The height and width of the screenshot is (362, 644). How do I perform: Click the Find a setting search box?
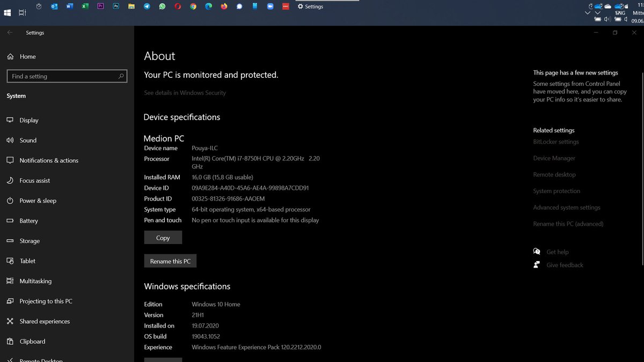click(67, 76)
